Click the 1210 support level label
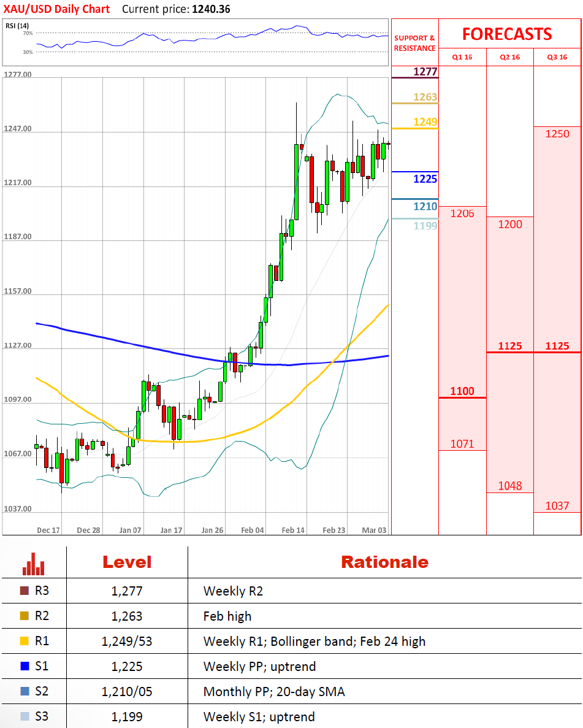The height and width of the screenshot is (728, 583). point(425,206)
